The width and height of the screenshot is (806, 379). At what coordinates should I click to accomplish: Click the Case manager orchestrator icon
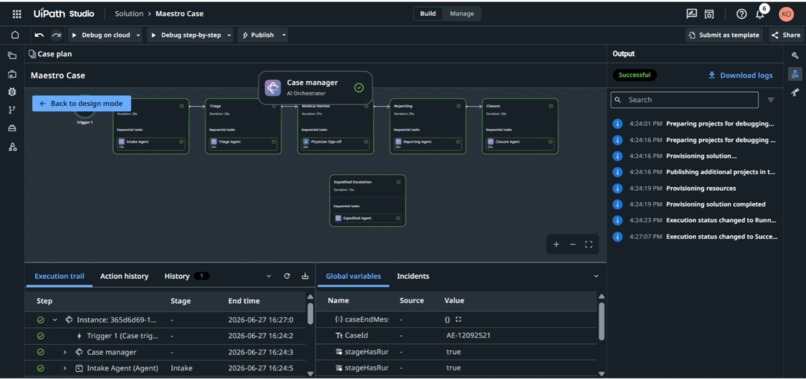click(x=272, y=87)
